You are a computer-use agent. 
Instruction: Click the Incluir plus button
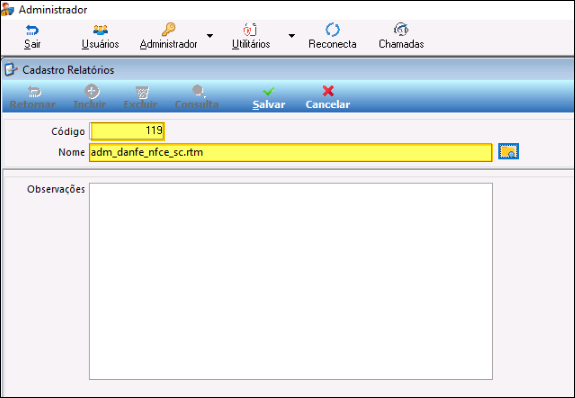pyautogui.click(x=90, y=98)
